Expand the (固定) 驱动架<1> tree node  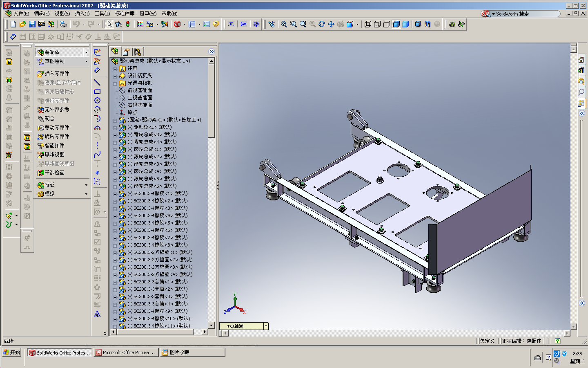click(x=115, y=120)
